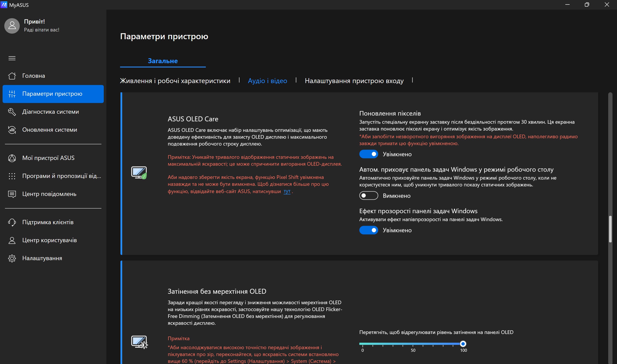Click the vertical scrollbar thumb
Image resolution: width=617 pixels, height=364 pixels.
pyautogui.click(x=610, y=229)
